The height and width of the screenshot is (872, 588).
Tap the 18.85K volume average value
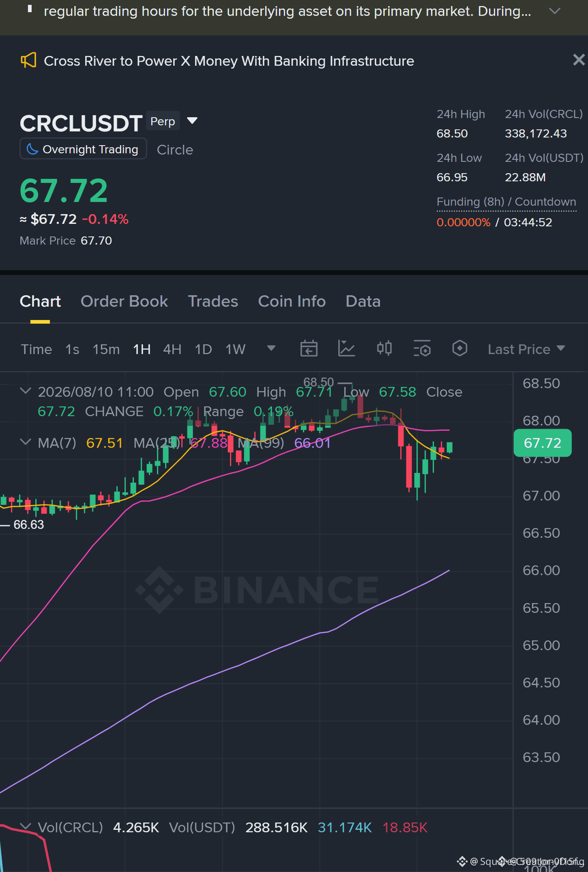pos(405,827)
